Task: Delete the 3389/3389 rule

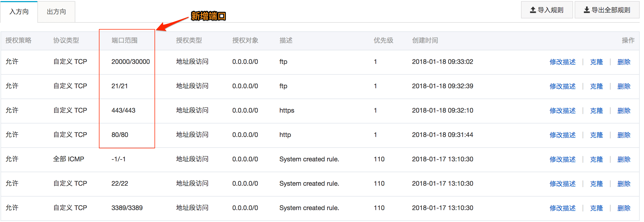Action: click(x=624, y=208)
